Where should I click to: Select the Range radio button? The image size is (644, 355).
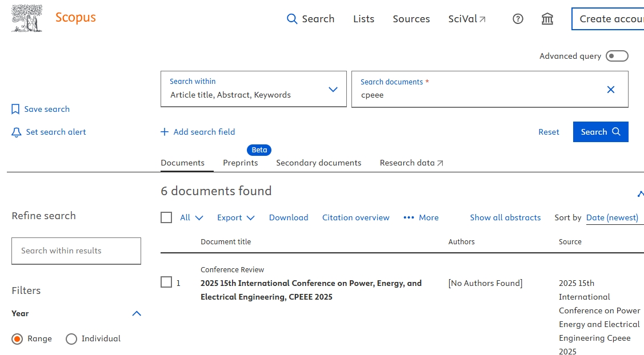coord(17,339)
